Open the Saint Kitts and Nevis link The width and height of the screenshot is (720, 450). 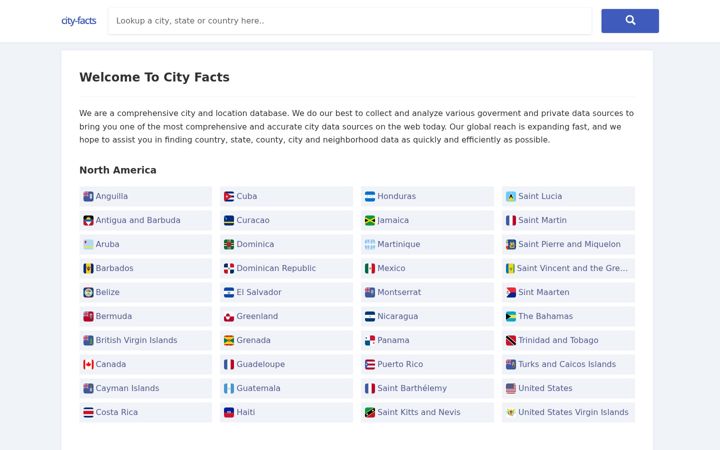(428, 412)
